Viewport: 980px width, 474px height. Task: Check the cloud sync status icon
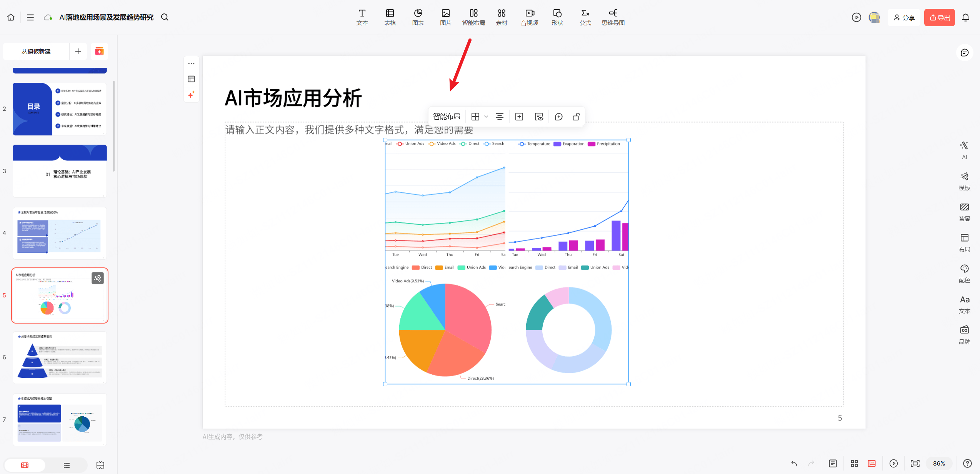click(x=48, y=17)
